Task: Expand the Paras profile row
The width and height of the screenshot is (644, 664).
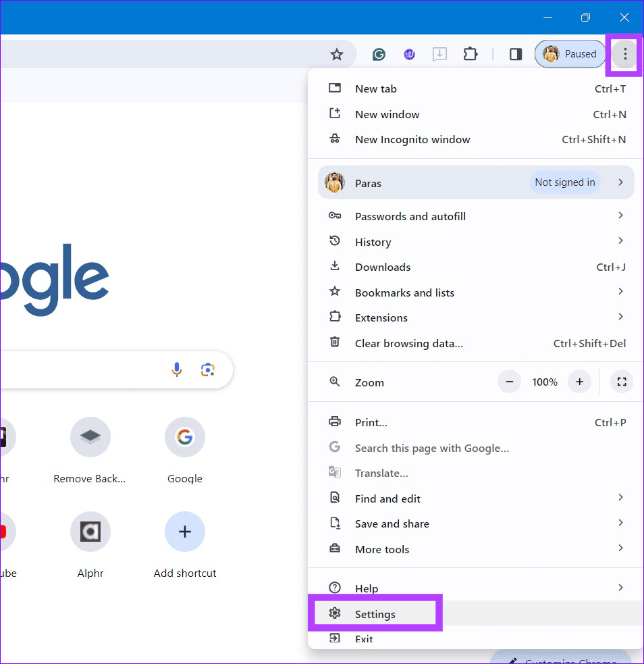Action: tap(476, 182)
